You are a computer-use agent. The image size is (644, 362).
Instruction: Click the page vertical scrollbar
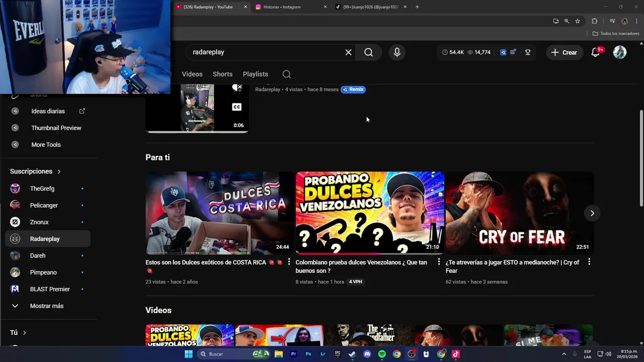click(641, 158)
